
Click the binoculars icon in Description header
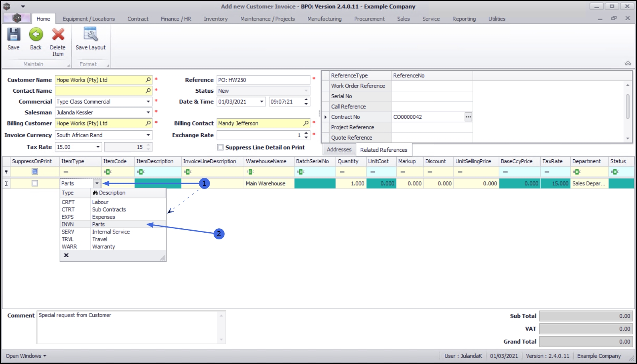point(95,193)
